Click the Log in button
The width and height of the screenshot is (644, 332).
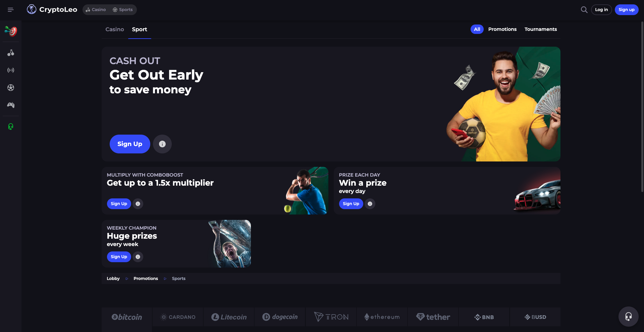[601, 10]
